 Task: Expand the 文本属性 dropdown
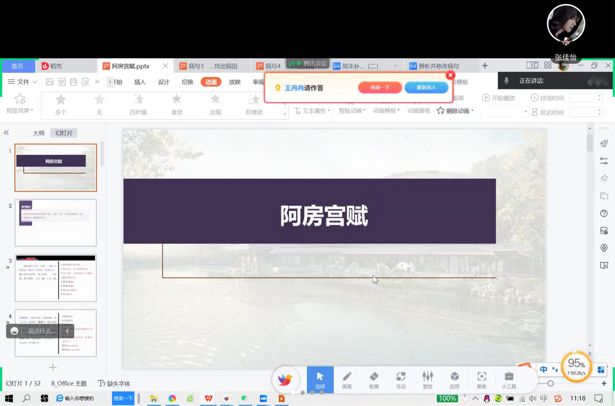coord(314,111)
